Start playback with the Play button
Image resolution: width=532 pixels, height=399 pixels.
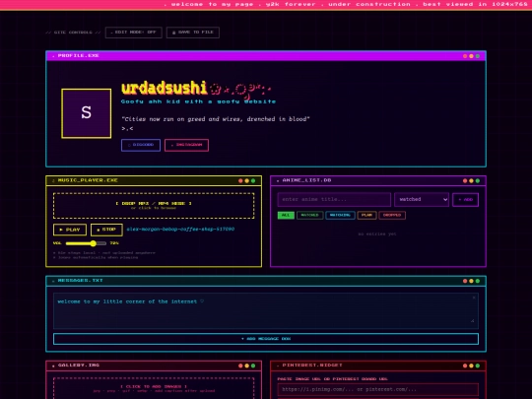pos(70,230)
